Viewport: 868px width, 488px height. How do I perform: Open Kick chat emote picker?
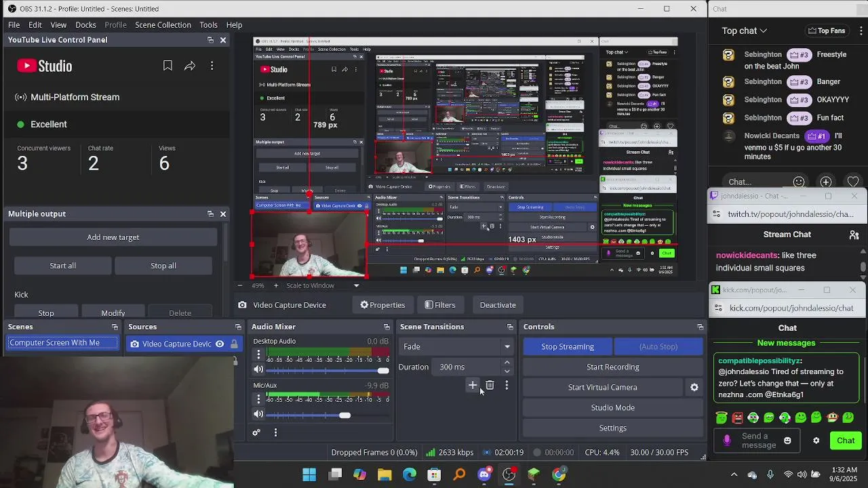tap(787, 441)
